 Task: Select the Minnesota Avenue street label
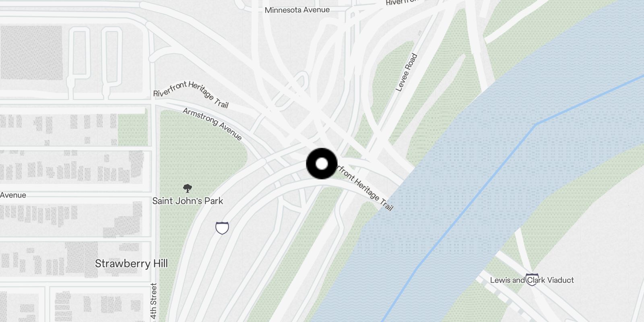click(297, 10)
